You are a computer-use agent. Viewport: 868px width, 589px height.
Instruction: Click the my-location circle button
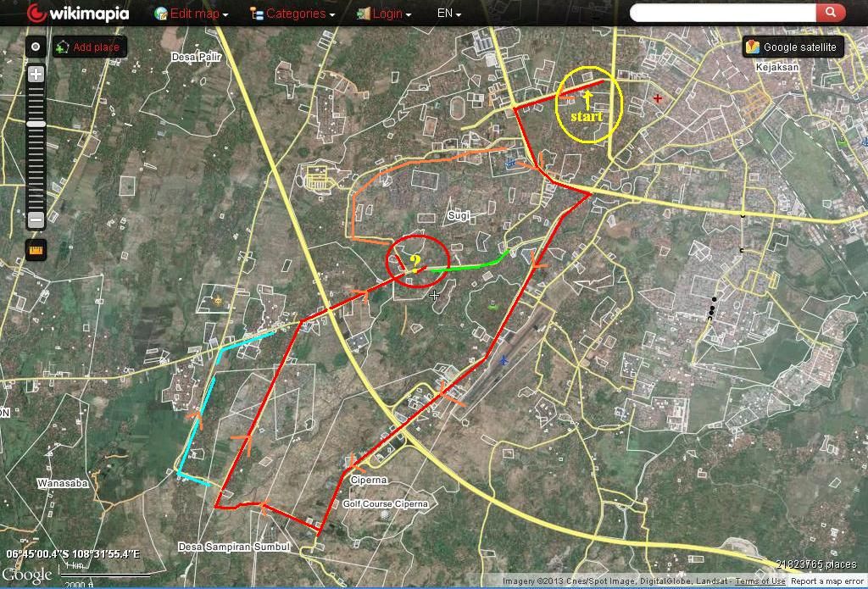pos(36,47)
